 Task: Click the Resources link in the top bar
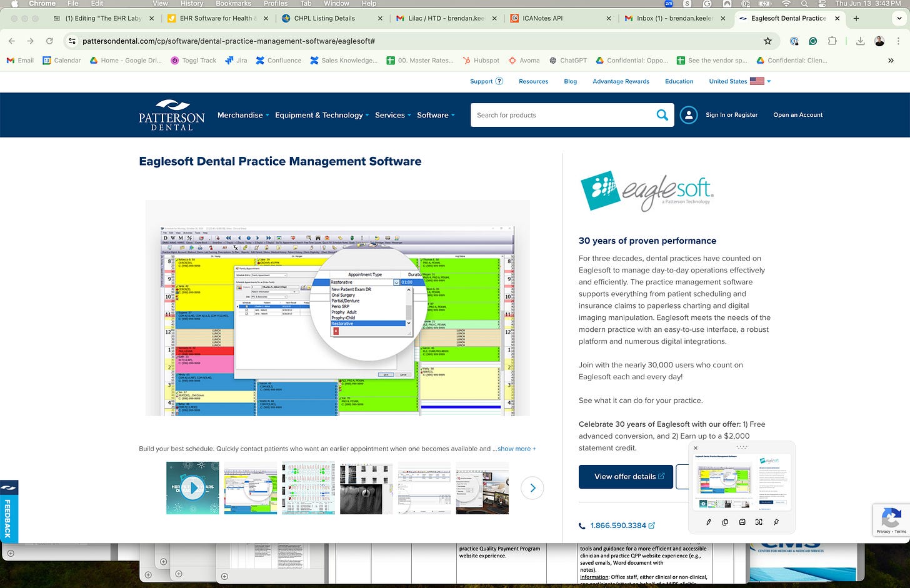pos(533,81)
